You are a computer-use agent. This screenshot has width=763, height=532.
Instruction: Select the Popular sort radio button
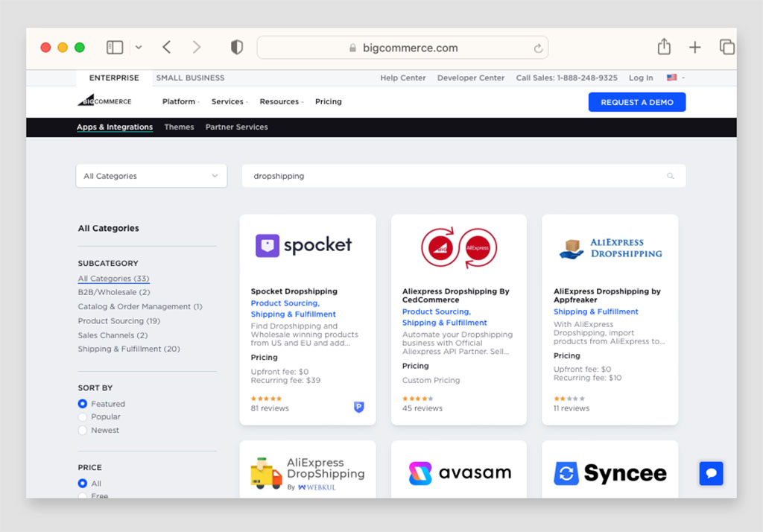83,417
